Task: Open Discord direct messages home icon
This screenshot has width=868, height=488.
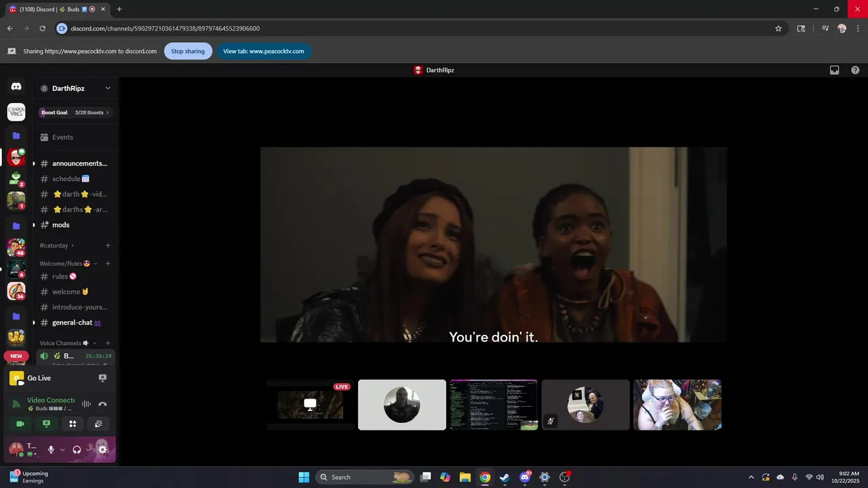Action: (x=16, y=86)
